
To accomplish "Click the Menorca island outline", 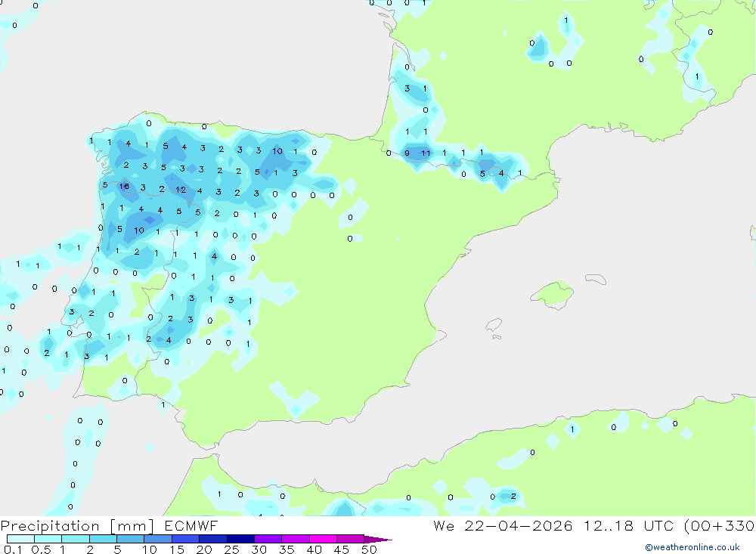I will (596, 279).
